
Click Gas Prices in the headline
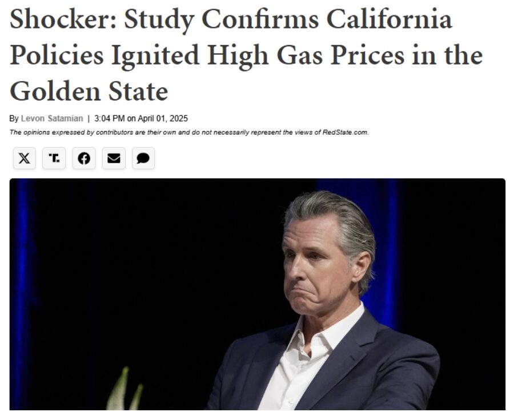pos(340,55)
